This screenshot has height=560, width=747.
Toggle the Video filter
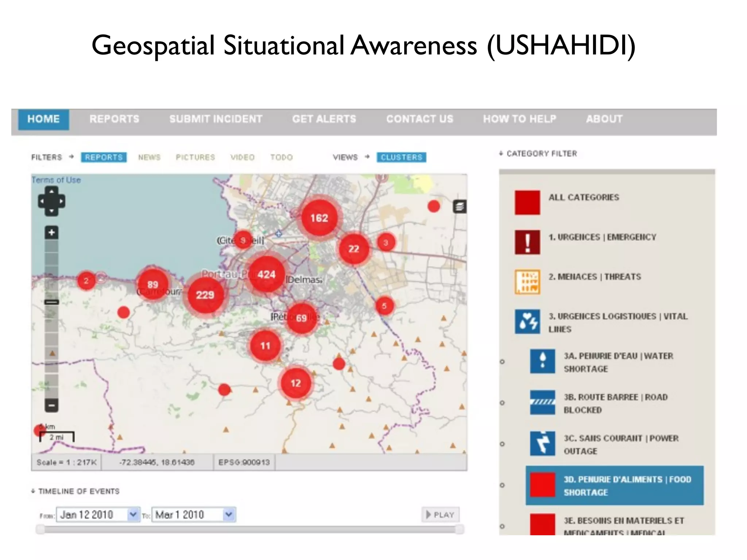(x=242, y=157)
